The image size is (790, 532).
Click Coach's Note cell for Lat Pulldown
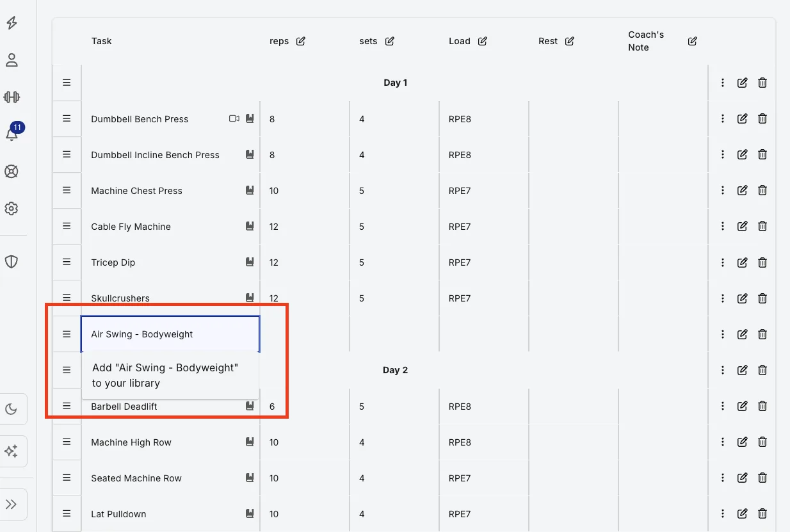[x=663, y=514]
